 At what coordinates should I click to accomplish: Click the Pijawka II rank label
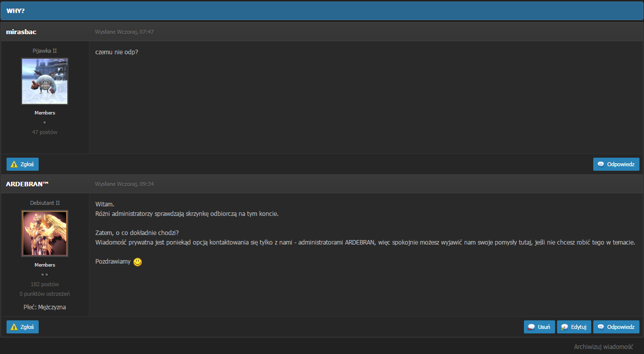tap(45, 51)
